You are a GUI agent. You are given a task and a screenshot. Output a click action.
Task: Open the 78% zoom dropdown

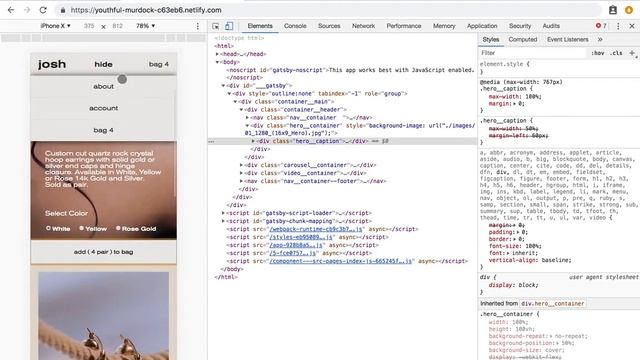(x=146, y=26)
